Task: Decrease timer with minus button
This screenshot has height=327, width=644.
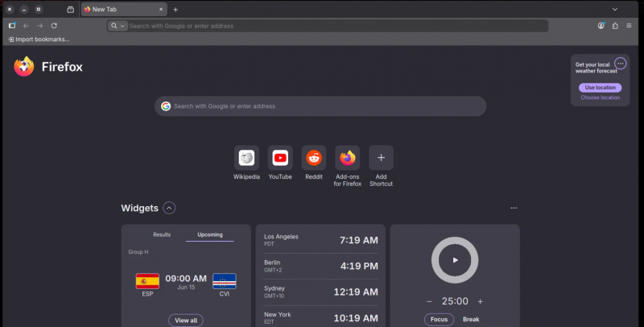Action: (429, 301)
